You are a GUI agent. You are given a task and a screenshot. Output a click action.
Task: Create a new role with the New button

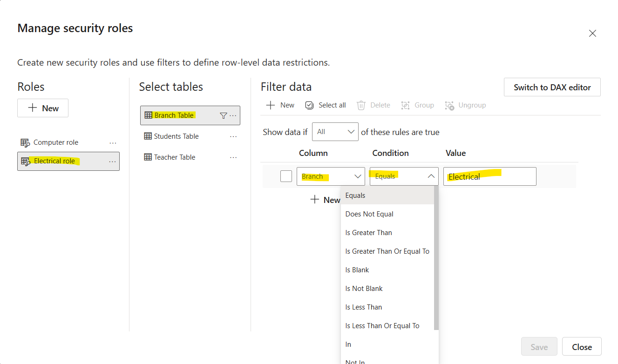(x=42, y=108)
